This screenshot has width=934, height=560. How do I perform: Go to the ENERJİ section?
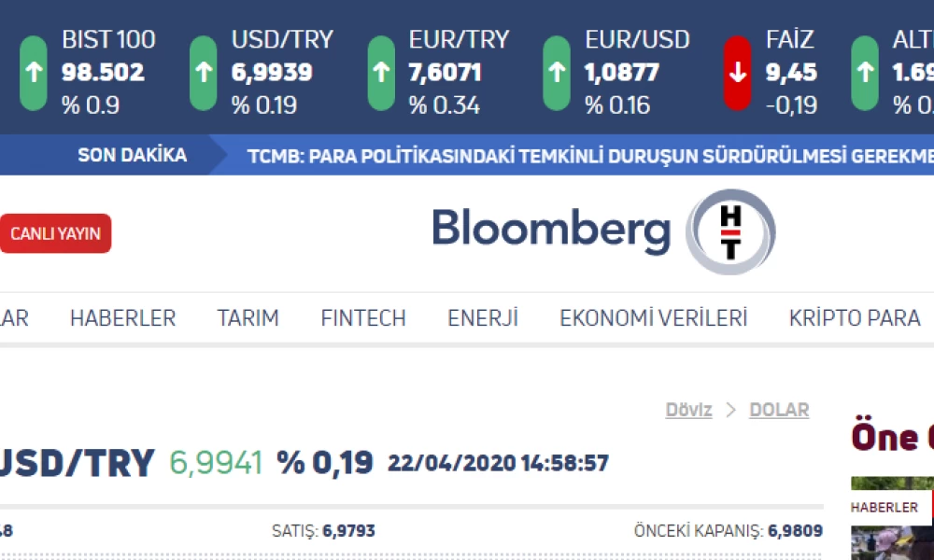[x=482, y=318]
